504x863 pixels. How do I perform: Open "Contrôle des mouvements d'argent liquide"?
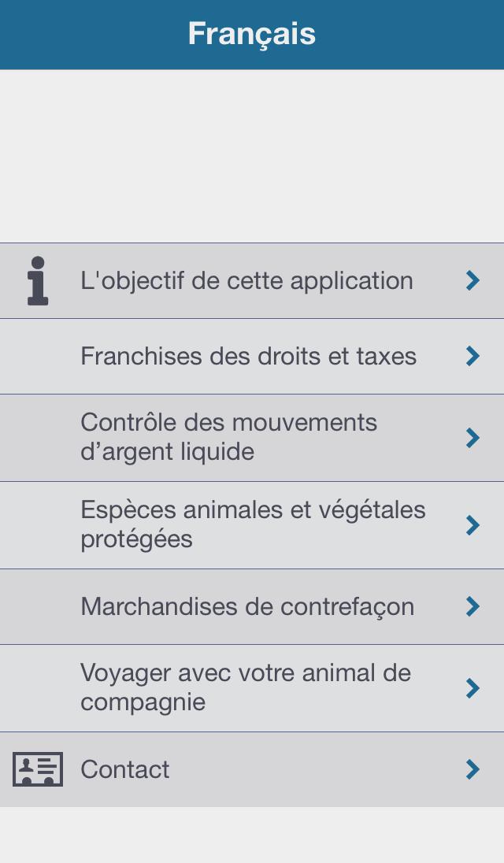point(228,437)
